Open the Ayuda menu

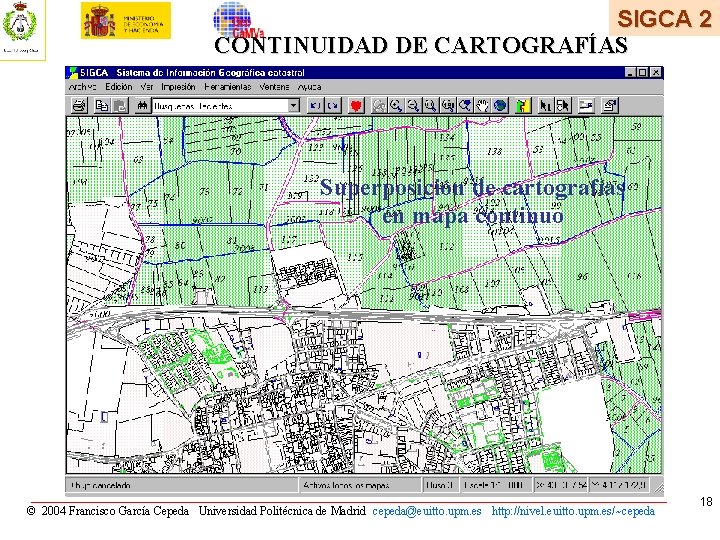coord(309,87)
